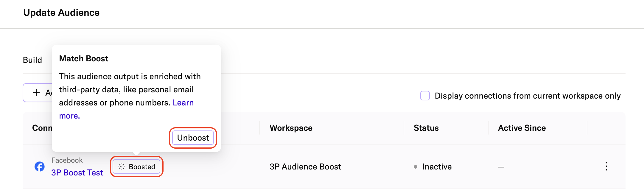
Task: Open the 3P Boost Test connection
Action: click(x=77, y=173)
